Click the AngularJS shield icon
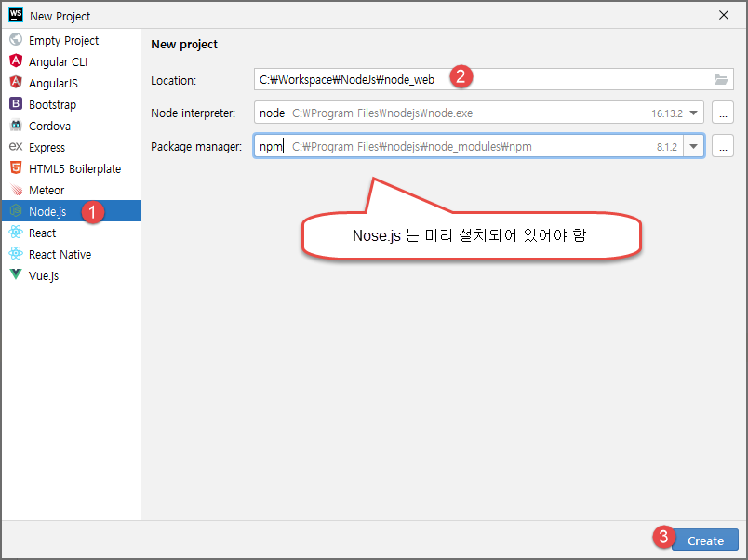The height and width of the screenshot is (560, 748). 16,82
